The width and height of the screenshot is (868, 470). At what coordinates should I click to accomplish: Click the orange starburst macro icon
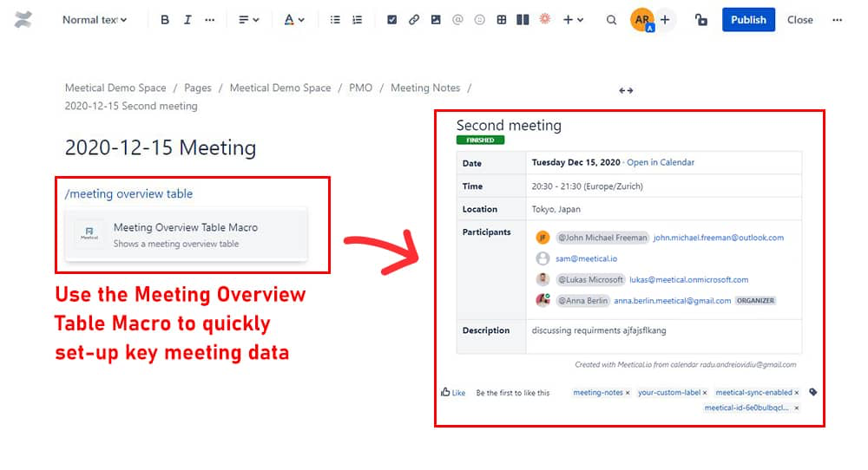click(x=545, y=19)
